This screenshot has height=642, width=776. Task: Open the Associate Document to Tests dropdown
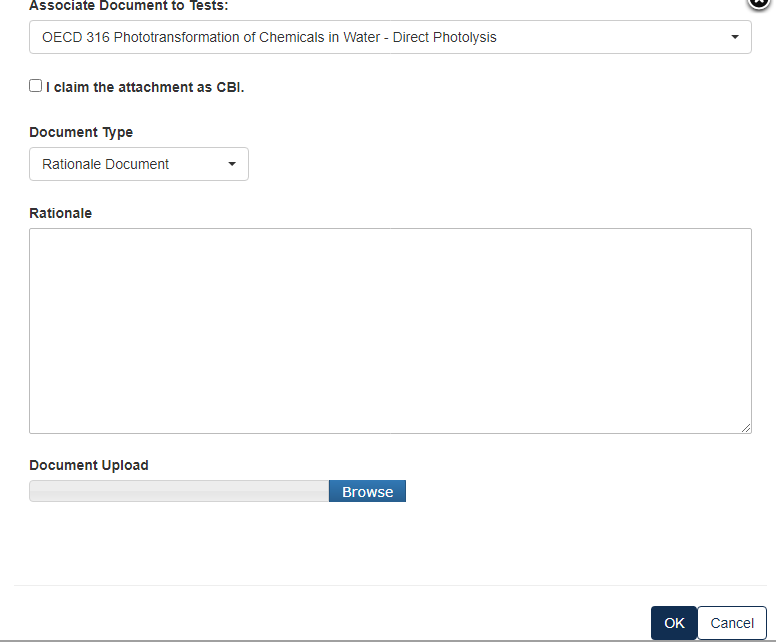pos(390,37)
